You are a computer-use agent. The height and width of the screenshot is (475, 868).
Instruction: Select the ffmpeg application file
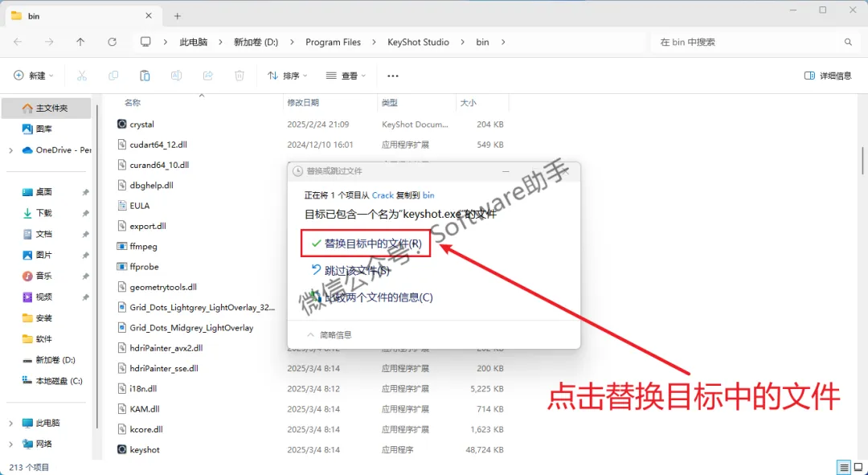click(143, 247)
